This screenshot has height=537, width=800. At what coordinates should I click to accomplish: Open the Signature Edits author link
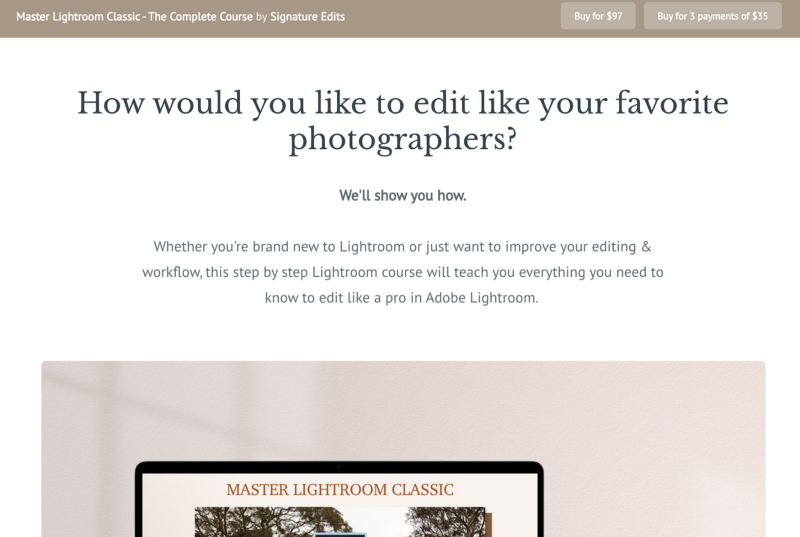[x=308, y=17]
